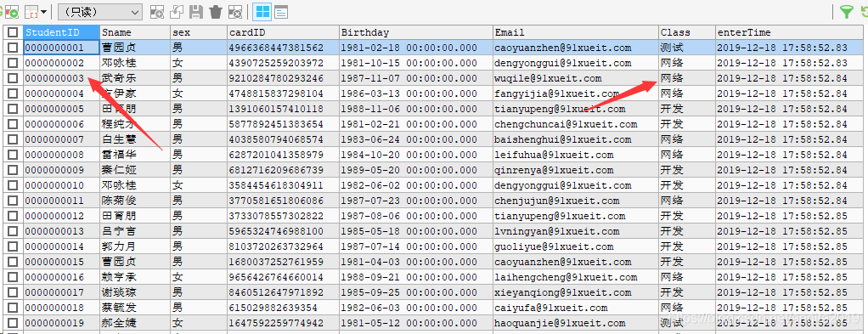868x334 pixels.
Task: Check the box for row 0000000008
Action: point(13,155)
